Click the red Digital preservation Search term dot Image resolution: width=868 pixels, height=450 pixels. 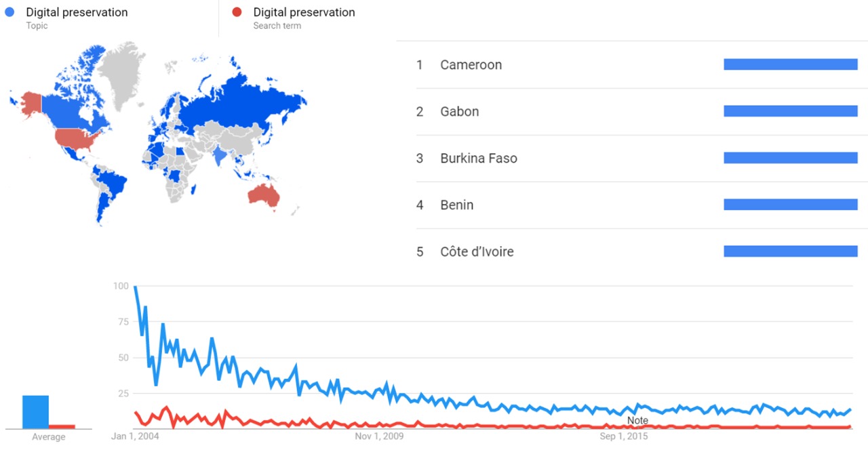(237, 12)
